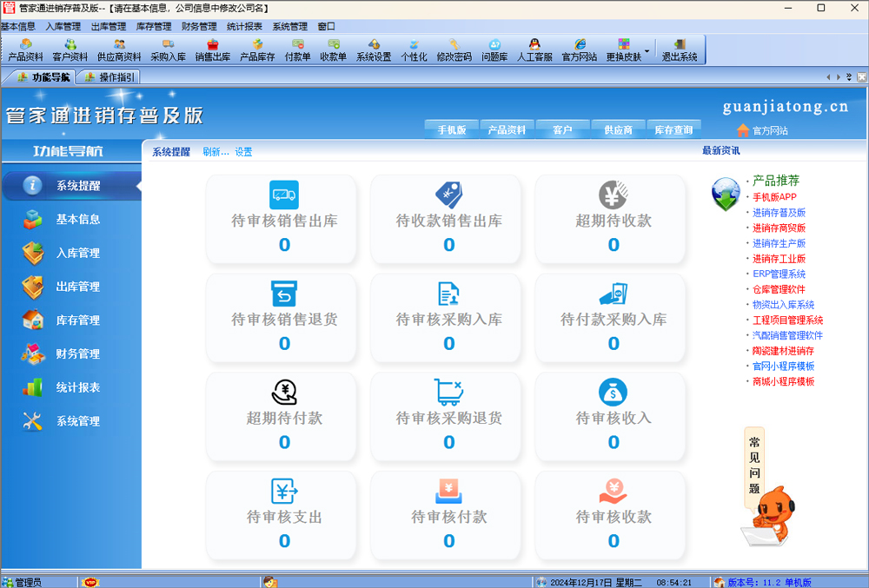This screenshot has width=869, height=588.
Task: Open the 系统管理 menu
Action: click(290, 26)
